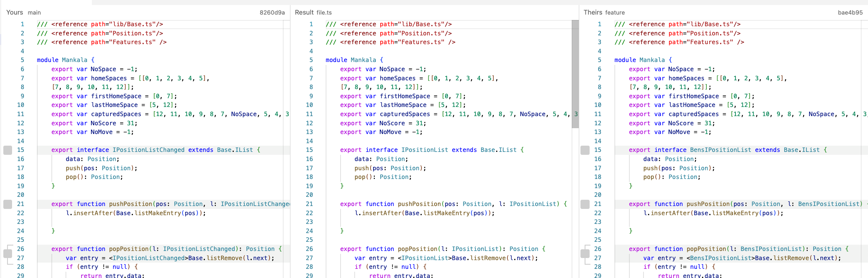
Task: Click "Features.ts" reference path in Theirs pane
Action: 710,42
